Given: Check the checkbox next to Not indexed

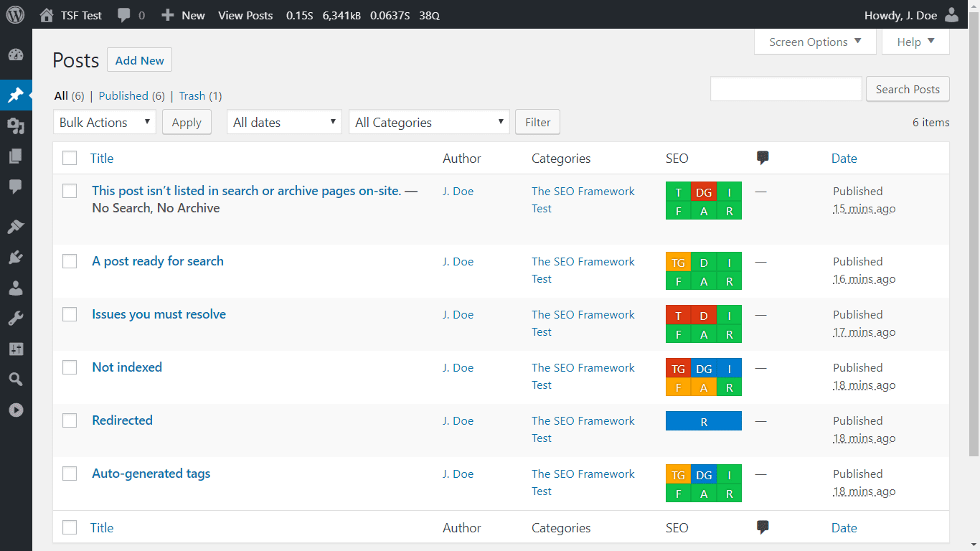Looking at the screenshot, I should point(70,367).
